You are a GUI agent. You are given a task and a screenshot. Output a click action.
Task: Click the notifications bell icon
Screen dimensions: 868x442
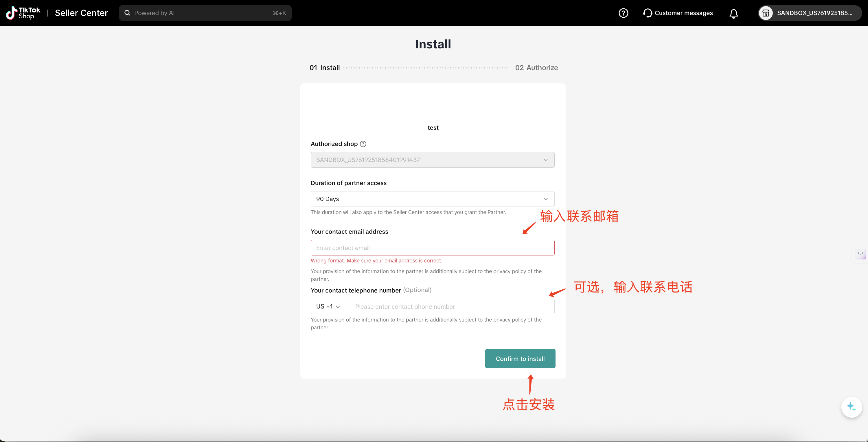(733, 13)
